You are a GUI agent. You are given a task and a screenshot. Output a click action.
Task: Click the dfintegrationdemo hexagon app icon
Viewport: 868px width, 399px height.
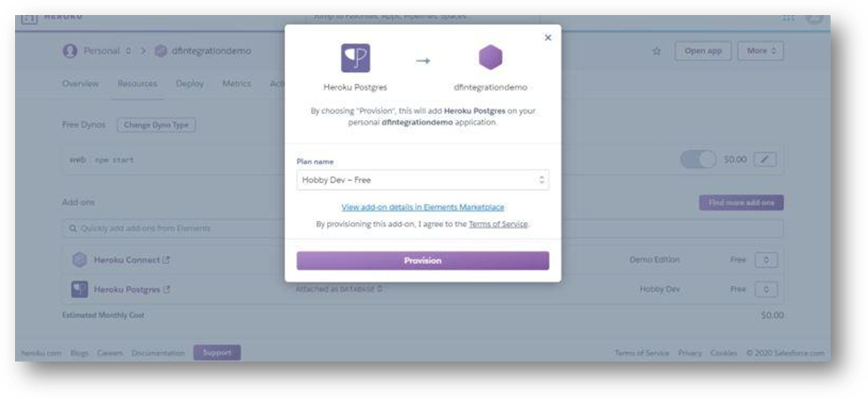[x=490, y=58]
